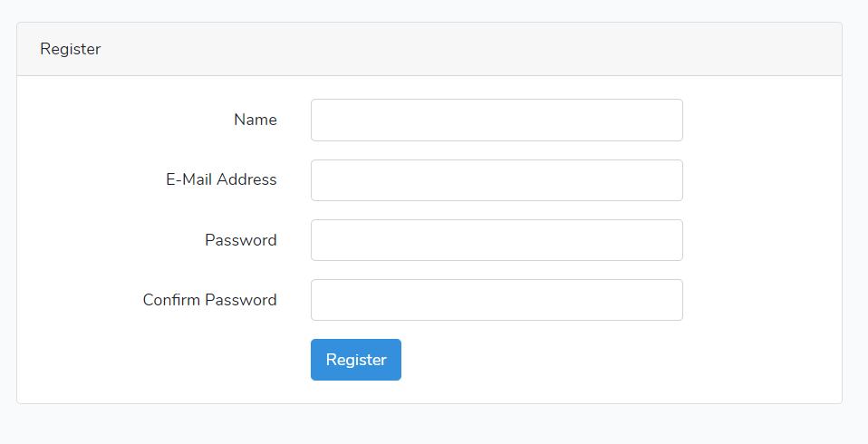Place the cursor in the email address box
The width and height of the screenshot is (868, 444).
click(497, 180)
